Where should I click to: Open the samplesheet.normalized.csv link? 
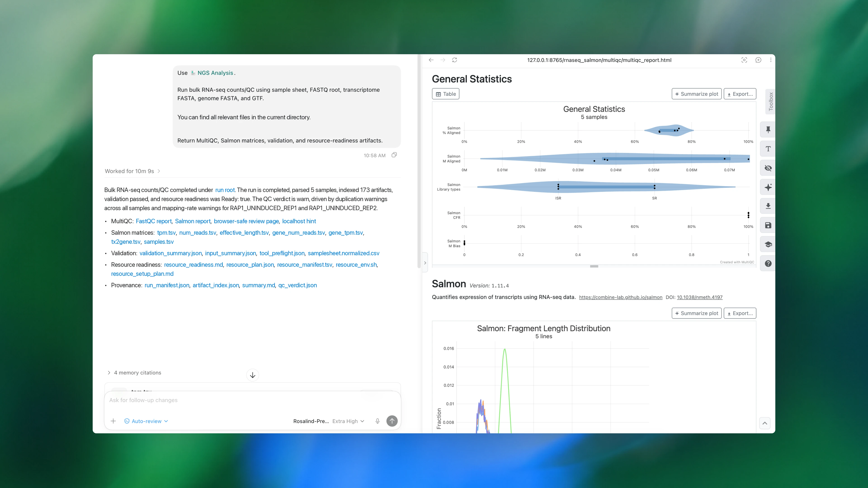pyautogui.click(x=344, y=253)
